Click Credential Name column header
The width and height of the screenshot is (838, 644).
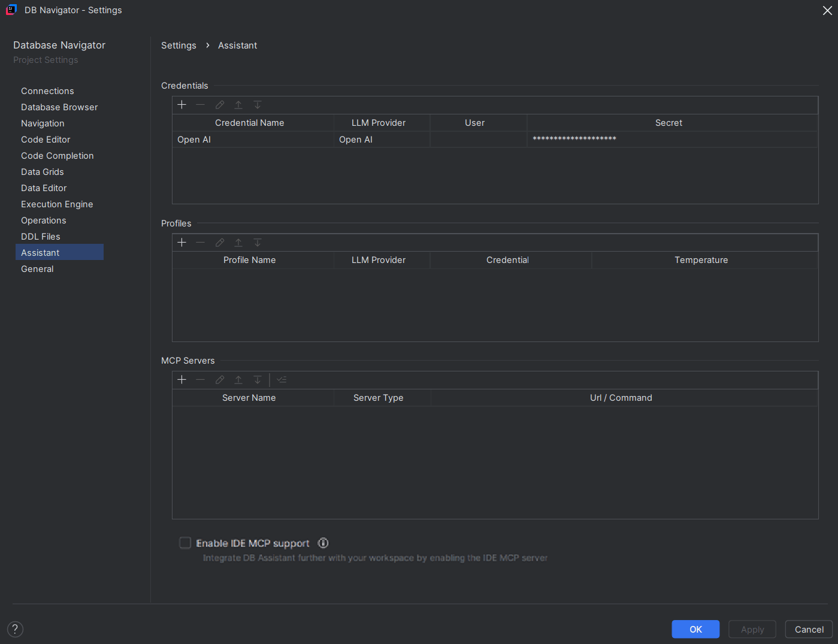pos(253,123)
